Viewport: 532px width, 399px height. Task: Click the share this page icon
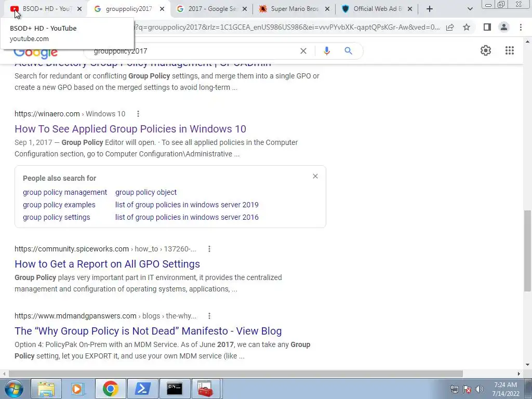[x=450, y=28]
